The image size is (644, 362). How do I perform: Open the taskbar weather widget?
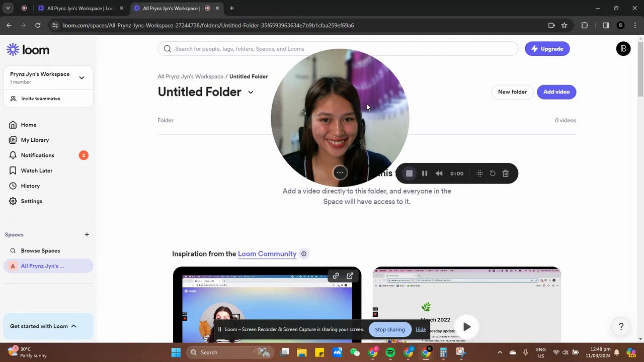click(28, 352)
